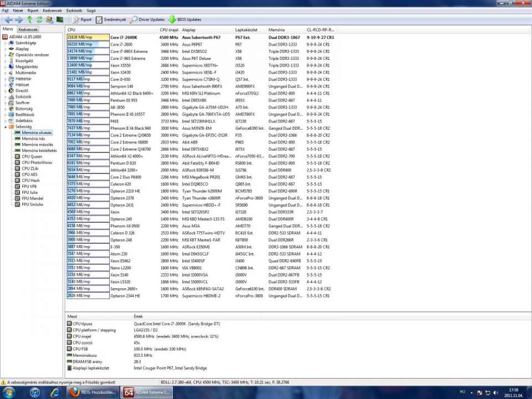The width and height of the screenshot is (532, 399).
Task: Select the CPU PhotoWorxx benchmark icon
Action: coord(18,162)
